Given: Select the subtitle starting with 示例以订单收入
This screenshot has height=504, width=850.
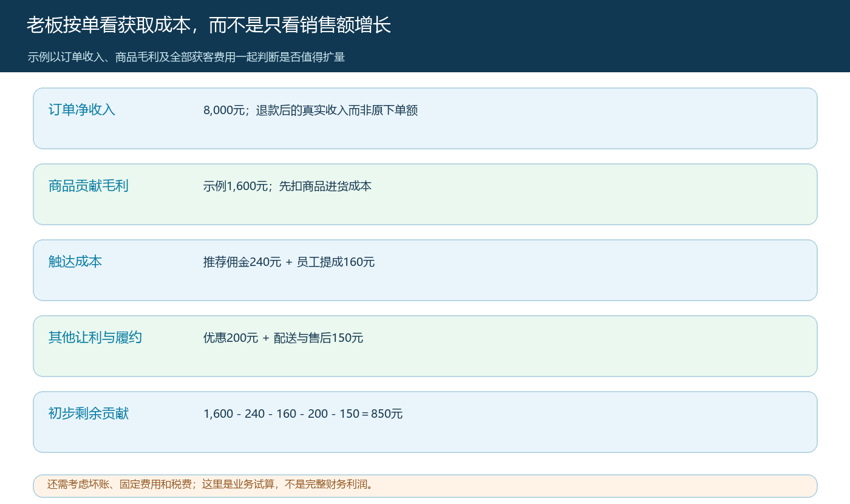Looking at the screenshot, I should [186, 57].
